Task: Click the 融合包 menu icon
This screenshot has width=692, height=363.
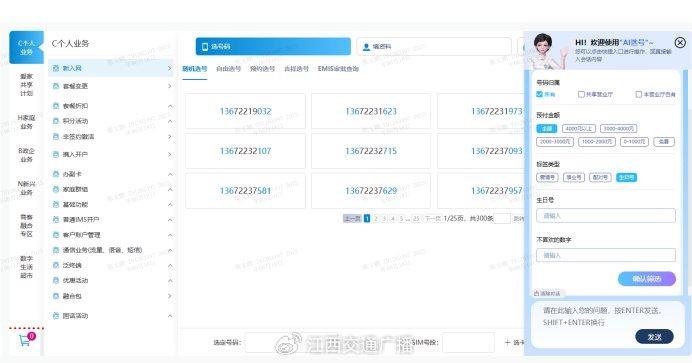Action: tap(56, 296)
